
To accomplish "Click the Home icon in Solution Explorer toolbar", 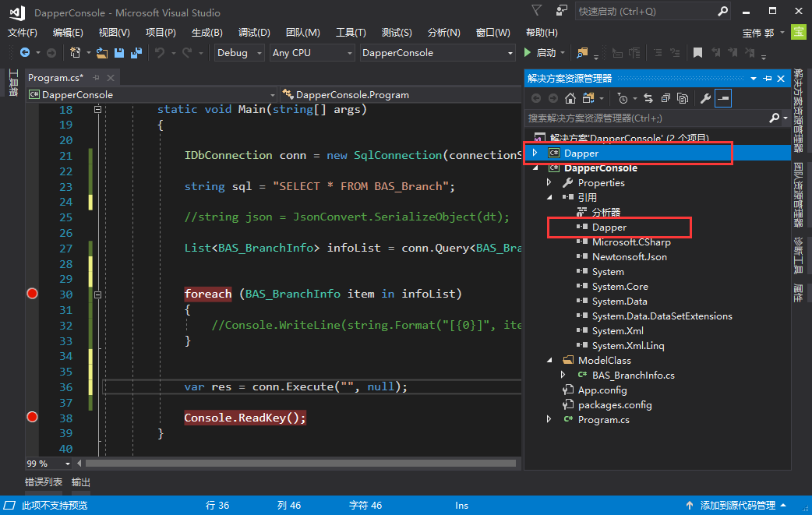I will tap(570, 98).
